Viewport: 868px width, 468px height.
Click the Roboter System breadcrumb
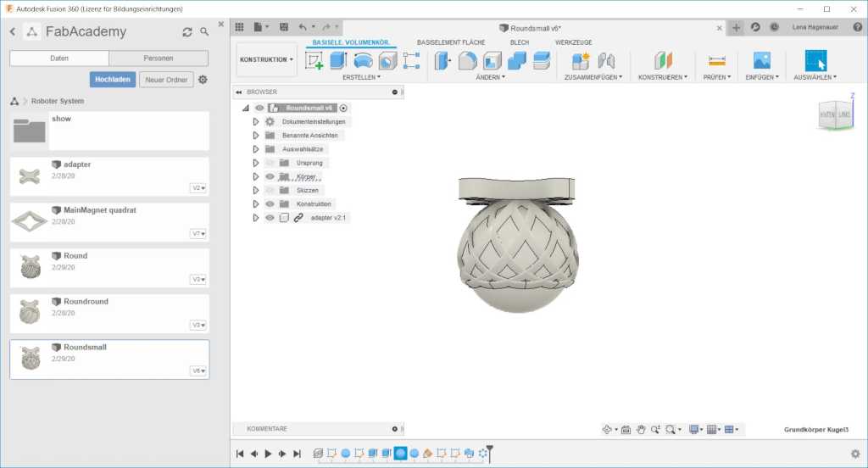[x=58, y=101]
